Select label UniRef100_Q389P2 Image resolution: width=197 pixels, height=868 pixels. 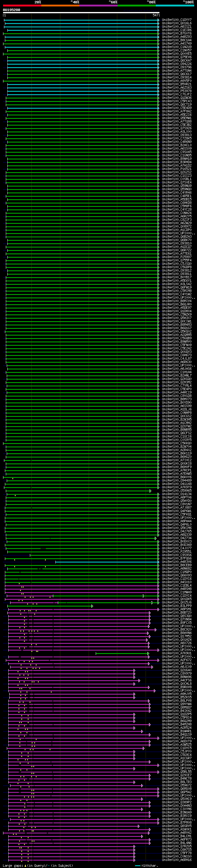[x=177, y=802]
